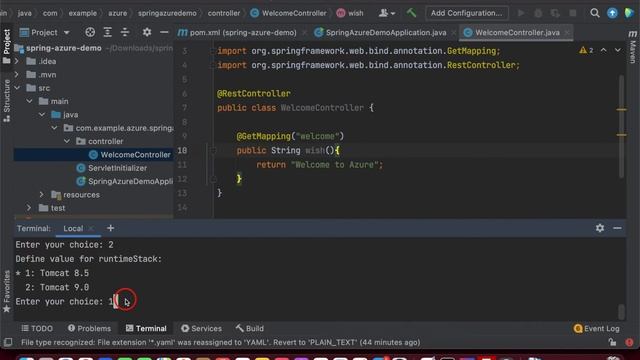Collapse the java folder
The height and width of the screenshot is (360, 640).
click(x=42, y=115)
